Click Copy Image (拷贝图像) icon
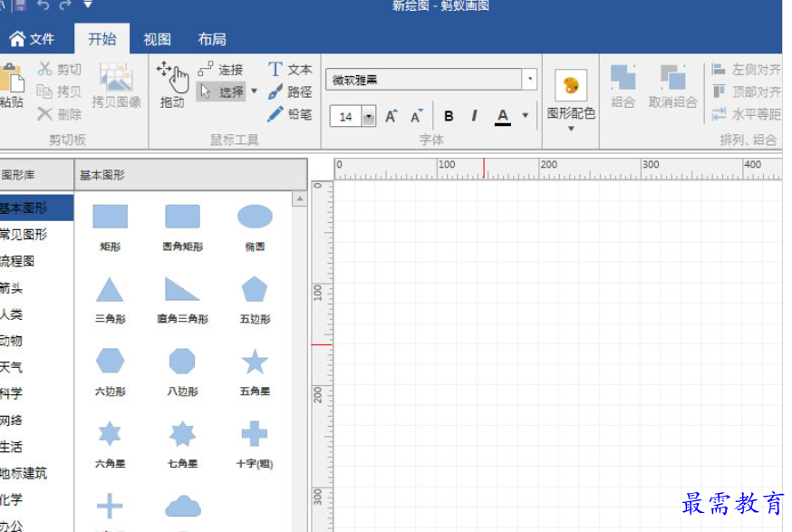 coord(116,77)
